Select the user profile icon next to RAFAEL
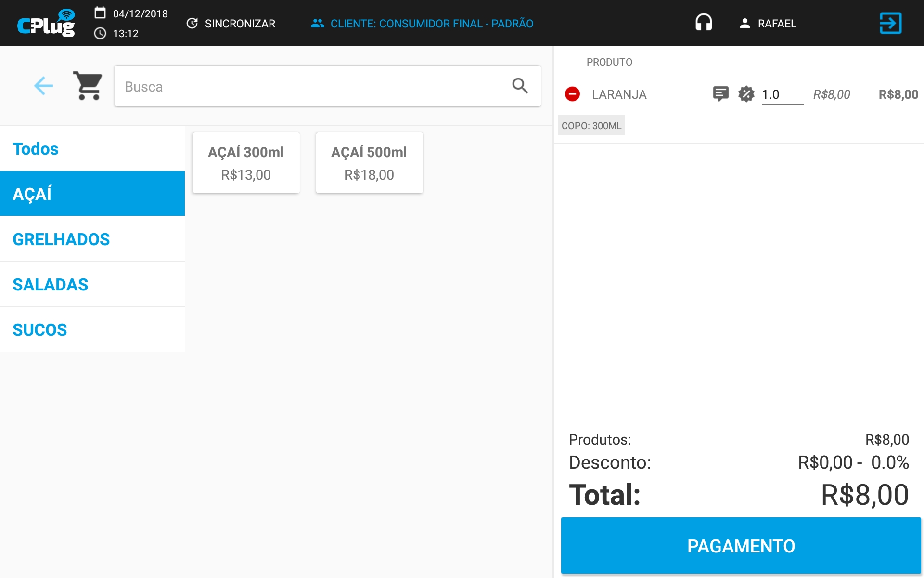 point(744,23)
